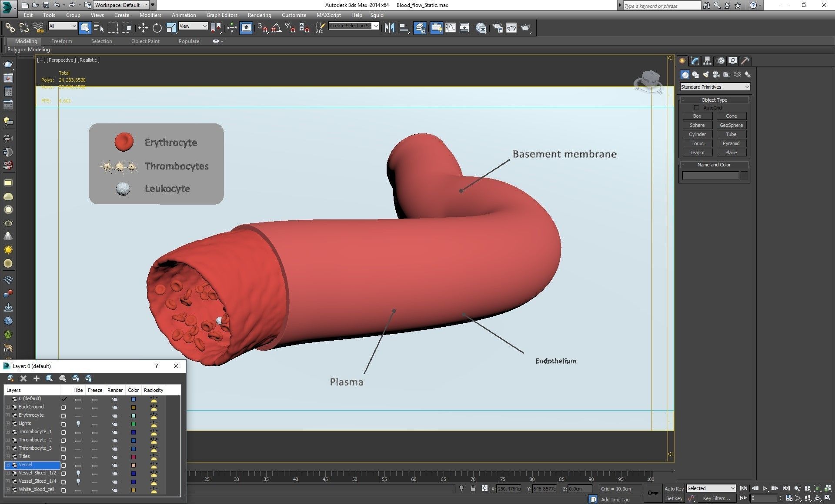The height and width of the screenshot is (504, 835).
Task: Click the Align tool
Action: click(404, 28)
